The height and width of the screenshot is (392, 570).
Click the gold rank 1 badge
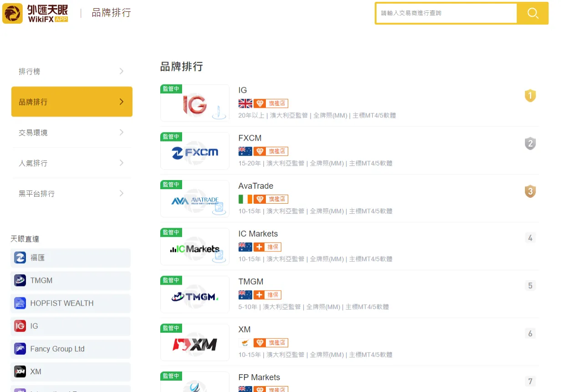point(530,95)
